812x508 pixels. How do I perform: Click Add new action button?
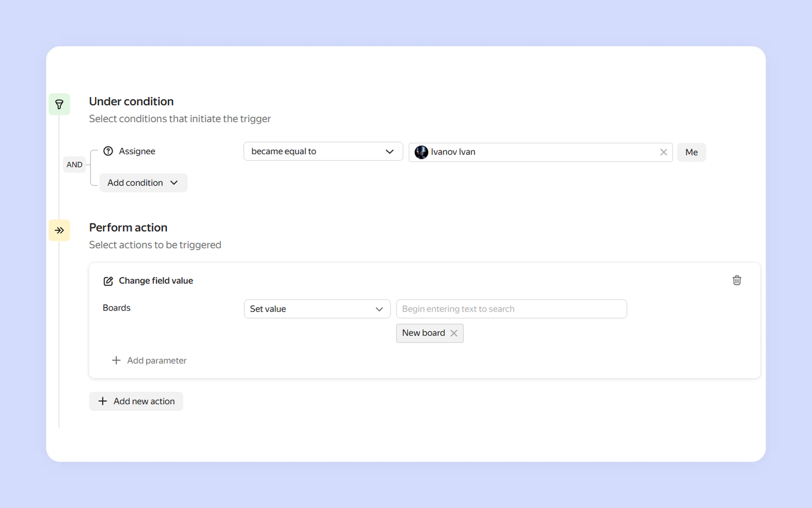pos(136,401)
